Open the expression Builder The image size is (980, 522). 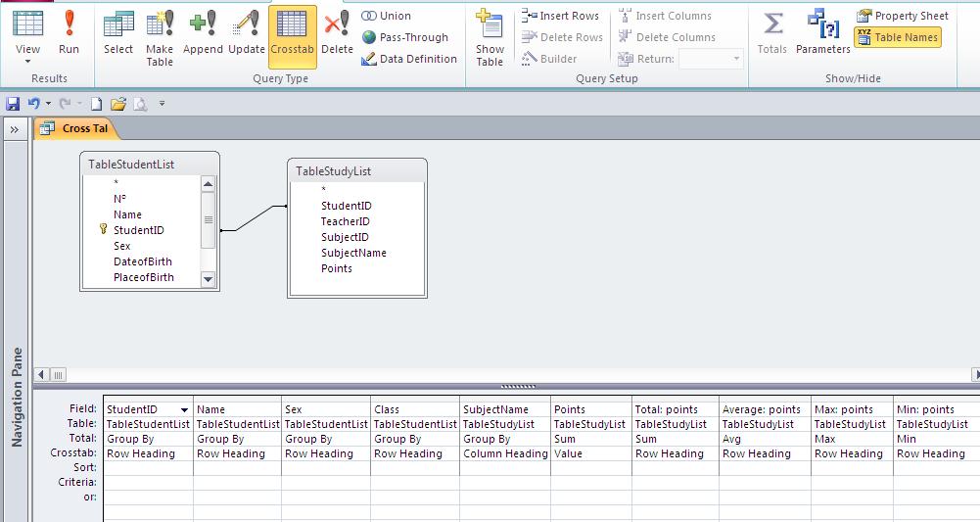tap(549, 59)
